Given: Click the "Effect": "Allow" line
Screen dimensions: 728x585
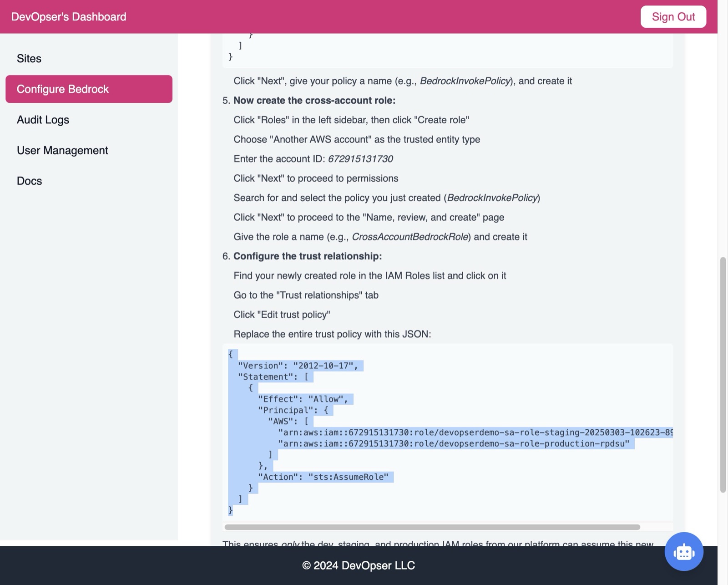Looking at the screenshot, I should [x=303, y=399].
